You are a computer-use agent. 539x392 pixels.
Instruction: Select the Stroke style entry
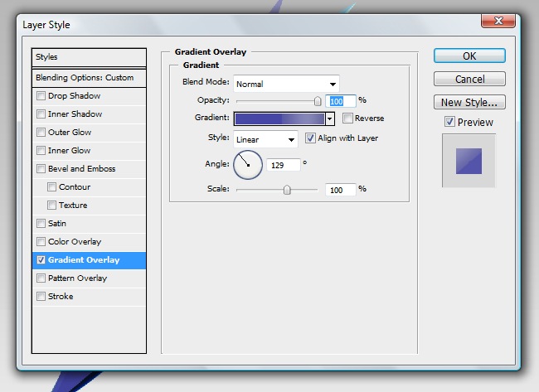(x=61, y=297)
